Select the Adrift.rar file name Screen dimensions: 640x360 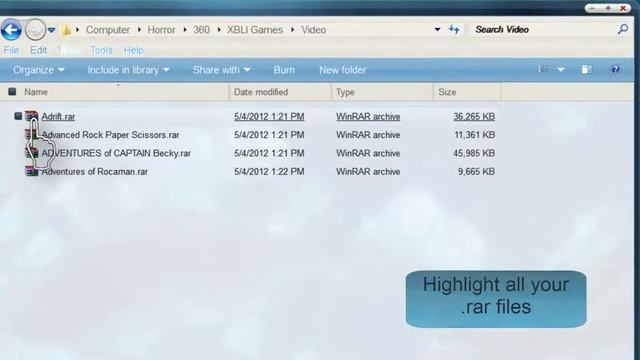[58, 117]
